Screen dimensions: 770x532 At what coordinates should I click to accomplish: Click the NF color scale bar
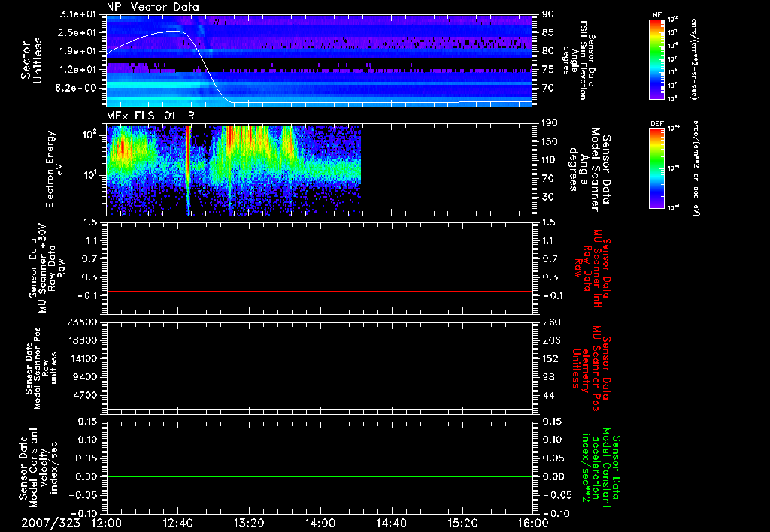(656, 59)
